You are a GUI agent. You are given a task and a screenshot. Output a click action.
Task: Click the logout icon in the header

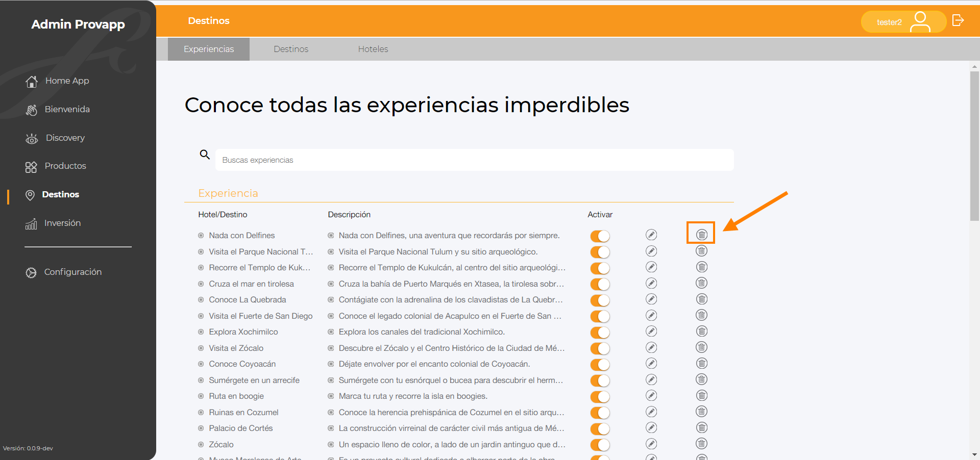pyautogui.click(x=958, y=20)
